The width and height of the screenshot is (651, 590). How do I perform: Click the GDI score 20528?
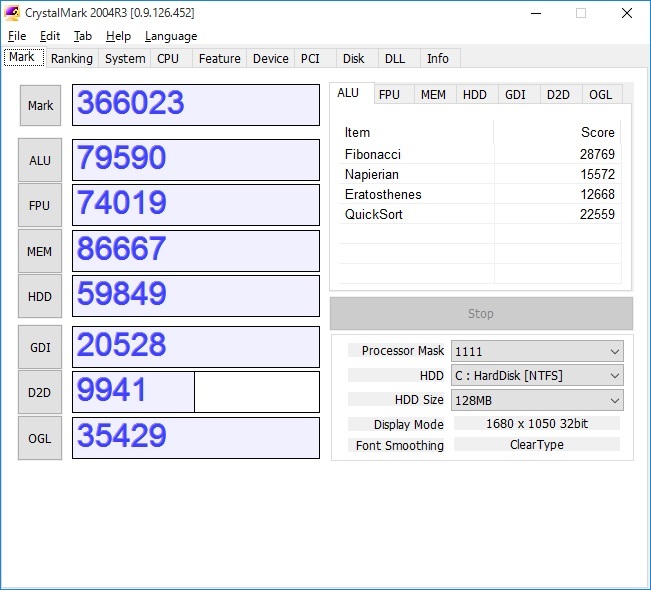196,347
